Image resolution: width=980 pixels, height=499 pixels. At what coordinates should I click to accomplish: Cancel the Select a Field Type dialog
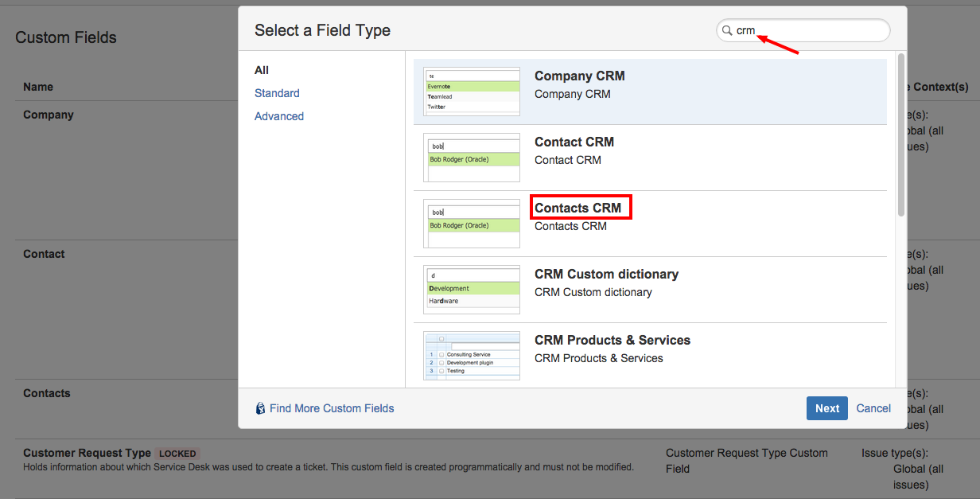click(x=873, y=408)
